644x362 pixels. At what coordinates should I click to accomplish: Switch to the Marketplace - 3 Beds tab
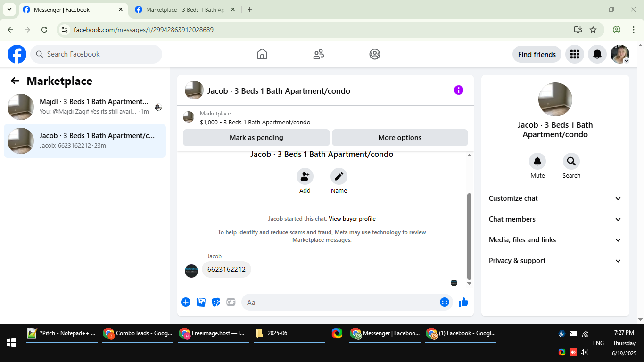185,9
